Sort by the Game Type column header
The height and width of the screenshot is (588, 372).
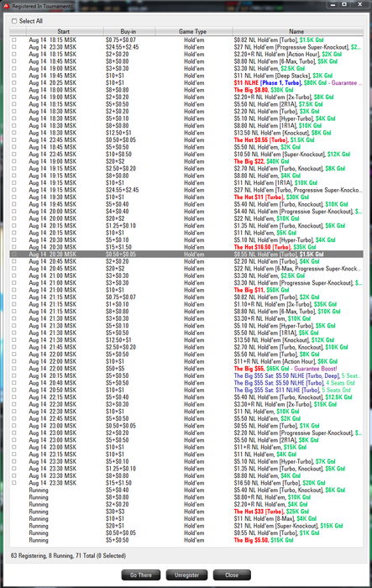[193, 32]
